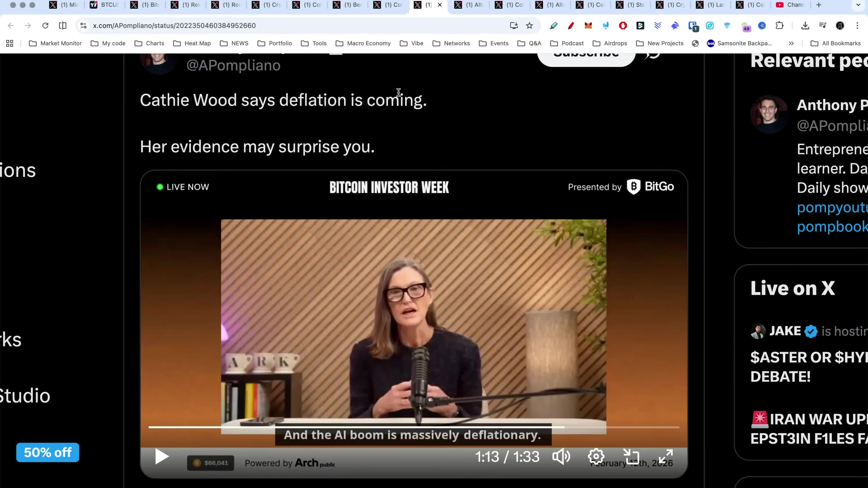Mute the video with speaker icon

[561, 457]
